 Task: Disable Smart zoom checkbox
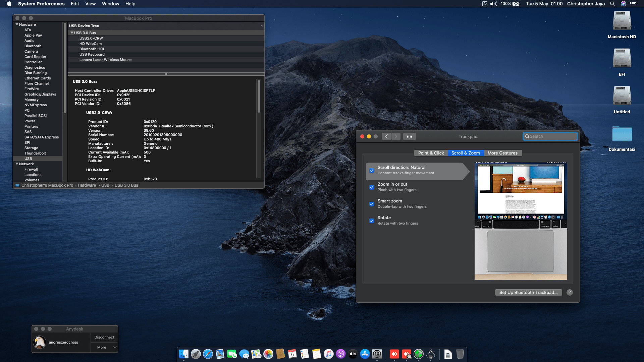point(372,204)
